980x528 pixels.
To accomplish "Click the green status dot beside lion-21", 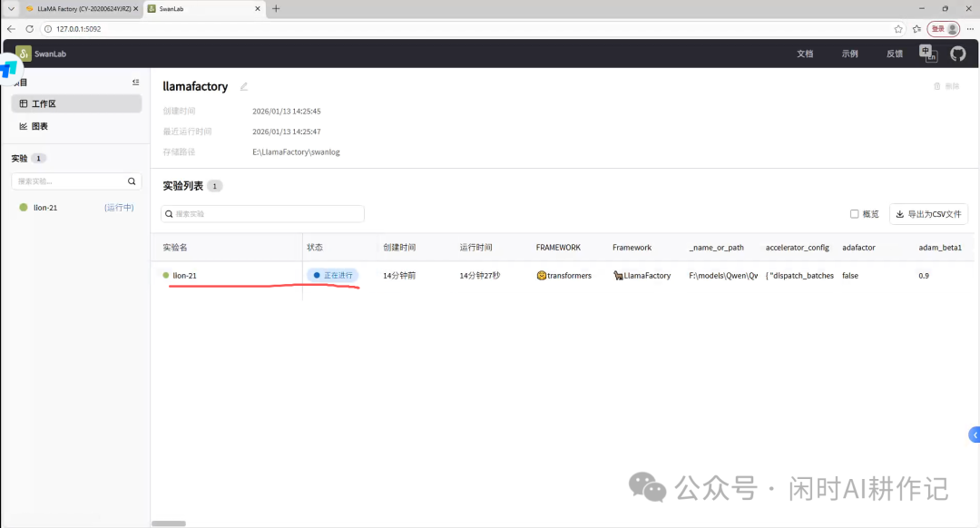I will [x=165, y=275].
